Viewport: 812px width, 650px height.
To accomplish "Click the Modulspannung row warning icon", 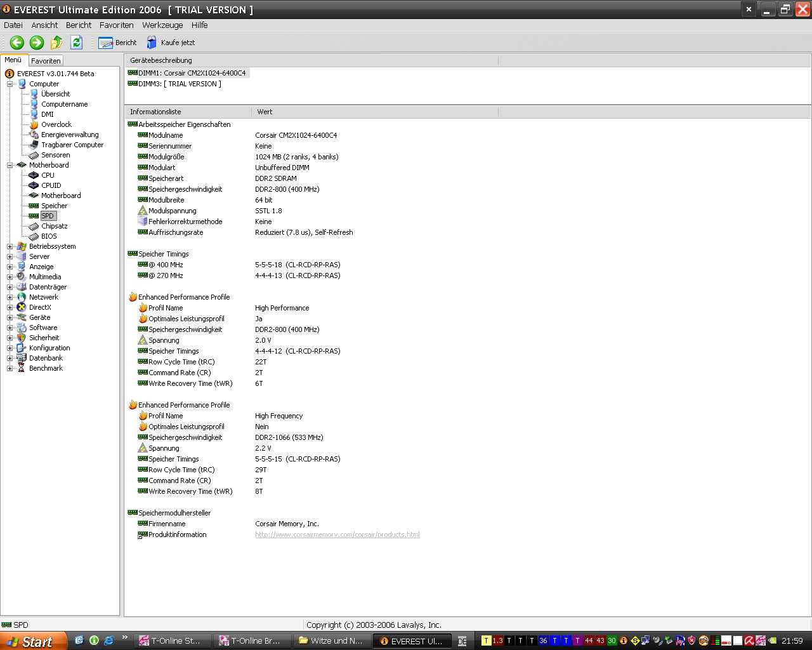I will [143, 211].
